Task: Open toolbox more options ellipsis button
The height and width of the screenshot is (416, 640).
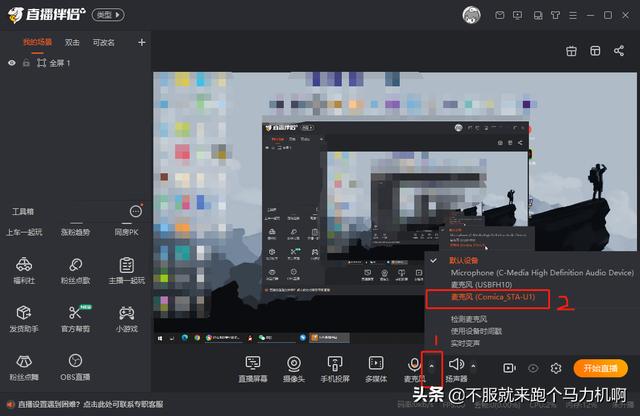Action: click(x=136, y=211)
